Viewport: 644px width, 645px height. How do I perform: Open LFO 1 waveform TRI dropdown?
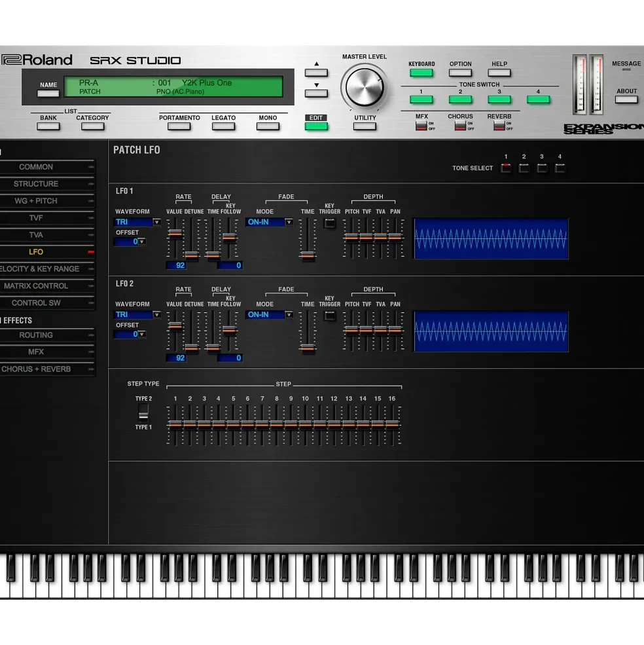point(137,222)
